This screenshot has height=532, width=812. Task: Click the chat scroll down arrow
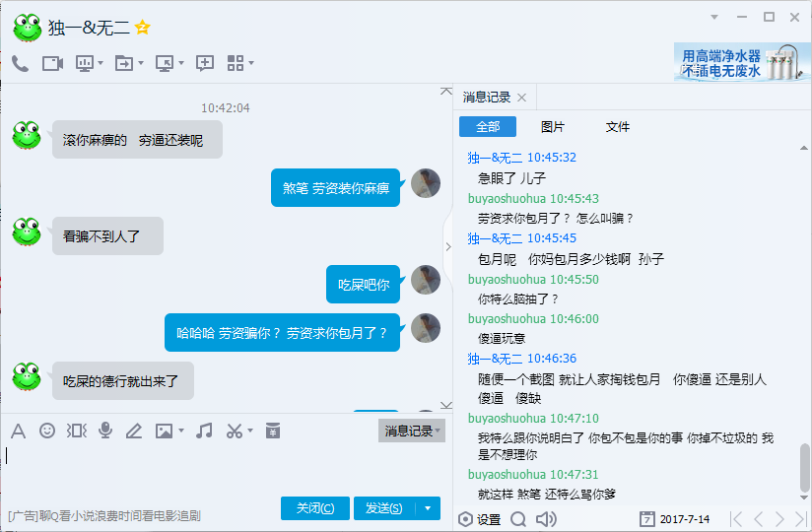pyautogui.click(x=445, y=405)
